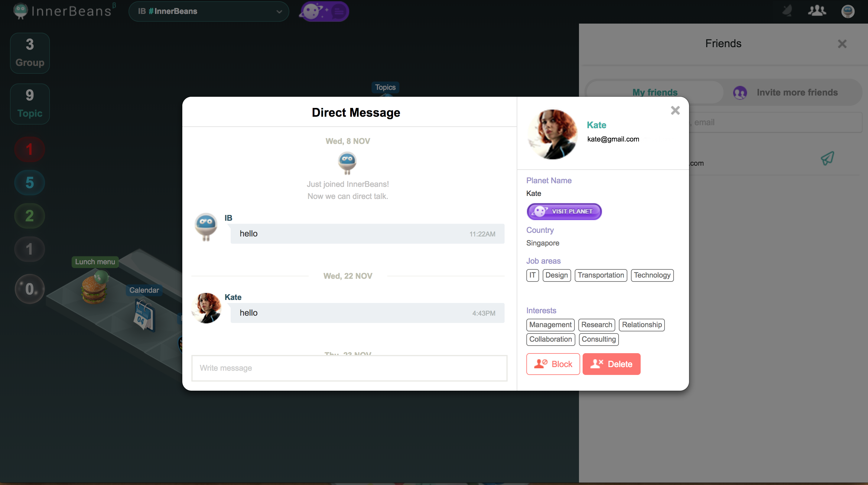Click the robot avatar in join notice
Image resolution: width=868 pixels, height=485 pixels.
(347, 163)
